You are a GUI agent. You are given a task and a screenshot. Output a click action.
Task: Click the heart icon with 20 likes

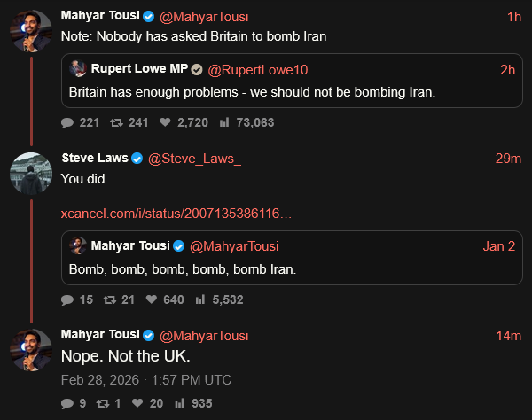137,403
